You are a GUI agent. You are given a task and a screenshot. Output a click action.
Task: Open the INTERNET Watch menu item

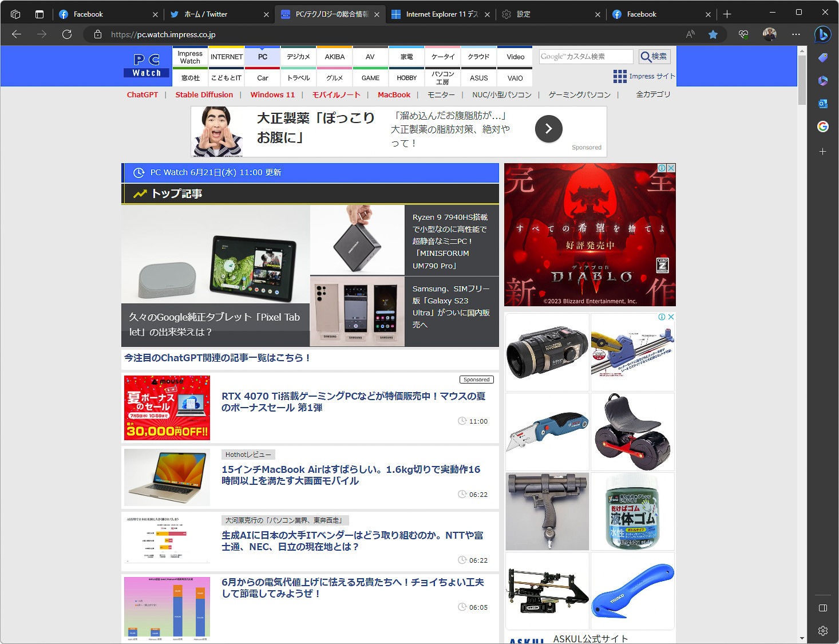[x=227, y=57]
